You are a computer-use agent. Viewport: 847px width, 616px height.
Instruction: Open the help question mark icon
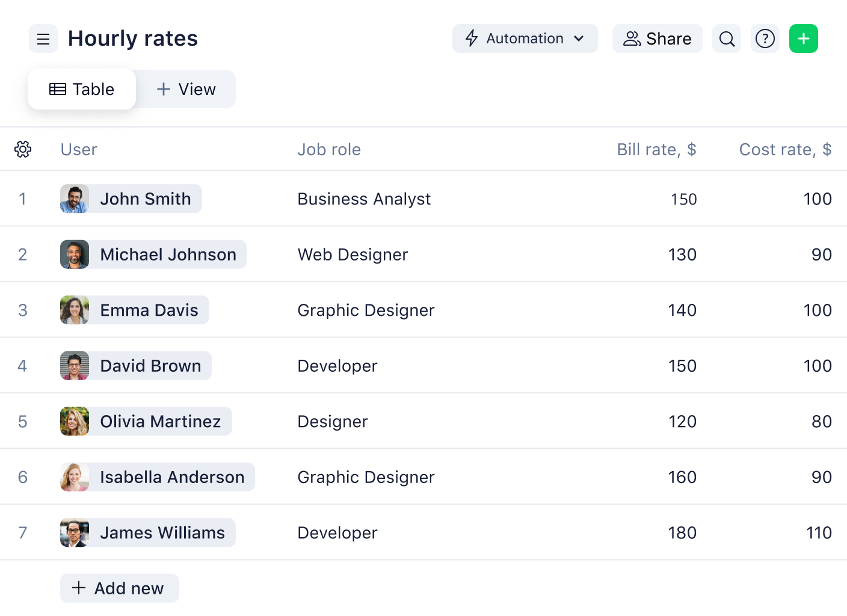pyautogui.click(x=765, y=38)
